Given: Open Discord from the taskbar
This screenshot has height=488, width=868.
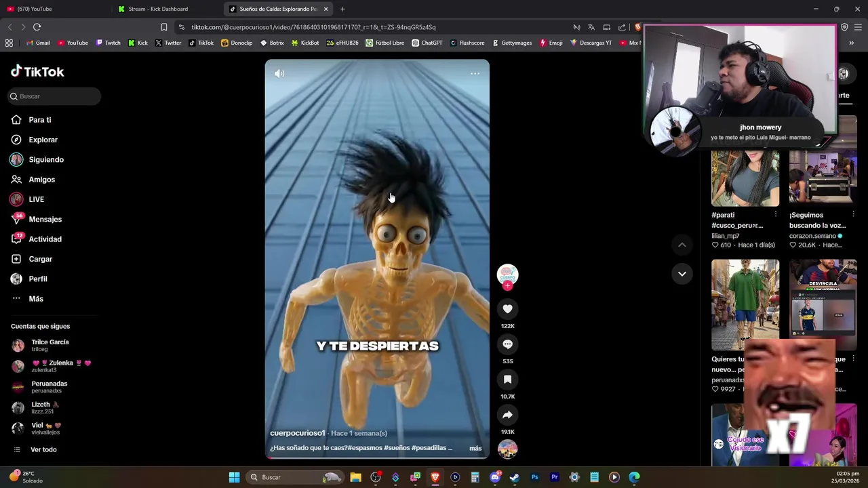Looking at the screenshot, I should coord(495,477).
